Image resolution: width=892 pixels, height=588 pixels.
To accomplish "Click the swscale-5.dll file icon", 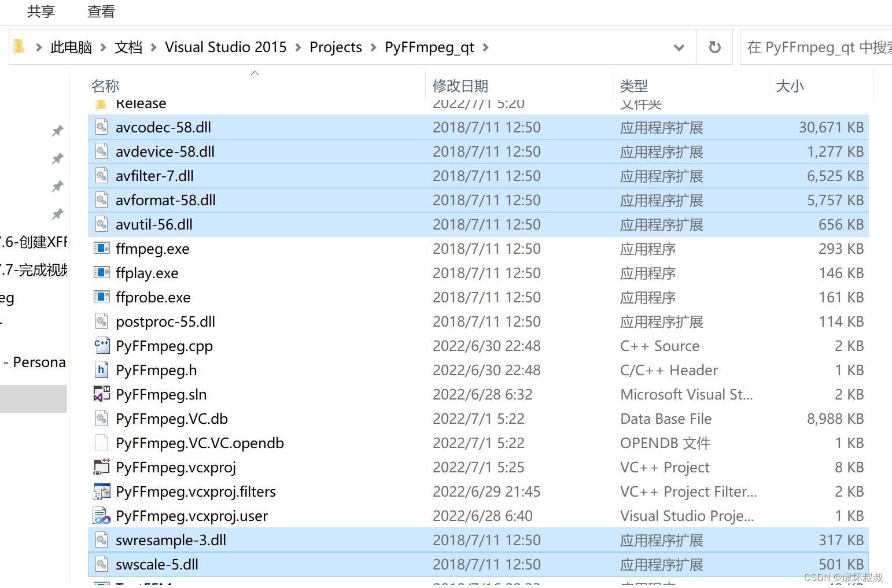I will [102, 564].
